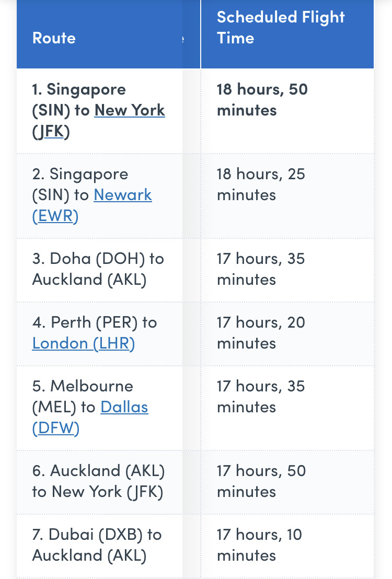Image resolution: width=392 pixels, height=579 pixels.
Task: Click the 17 hours, 20 minutes cell
Action: pos(287,334)
